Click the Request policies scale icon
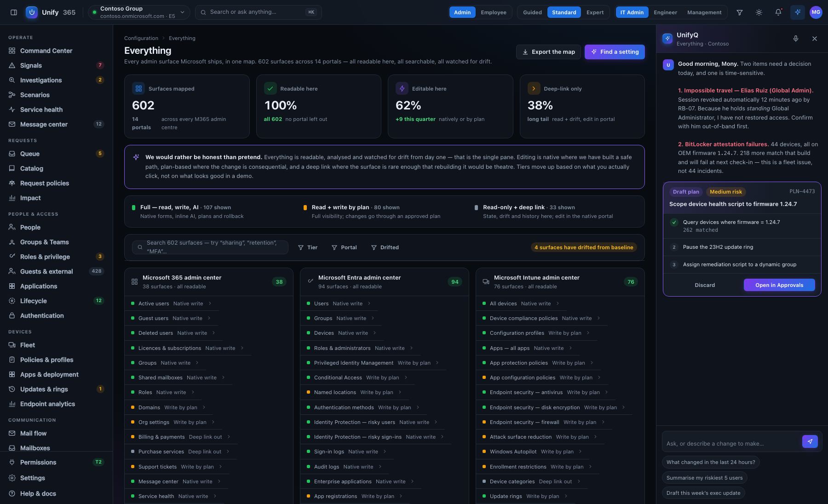The height and width of the screenshot is (504, 828). 12,183
